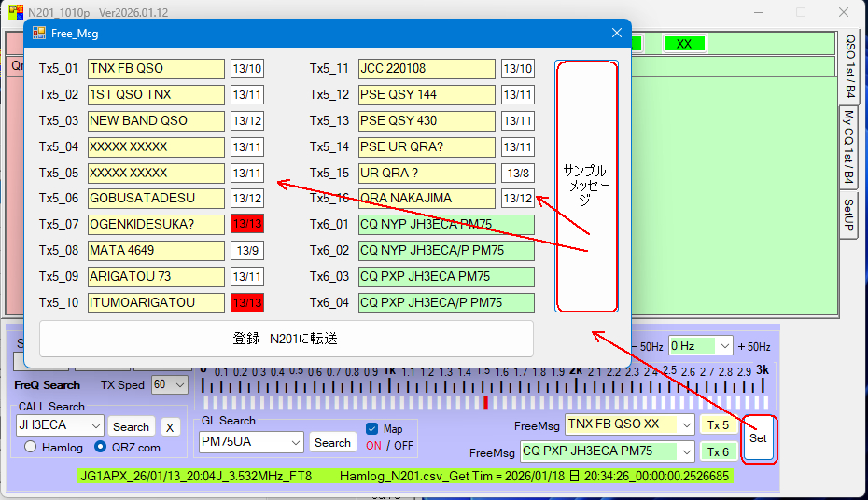
Task: Enable the Map checkbox
Action: click(373, 429)
